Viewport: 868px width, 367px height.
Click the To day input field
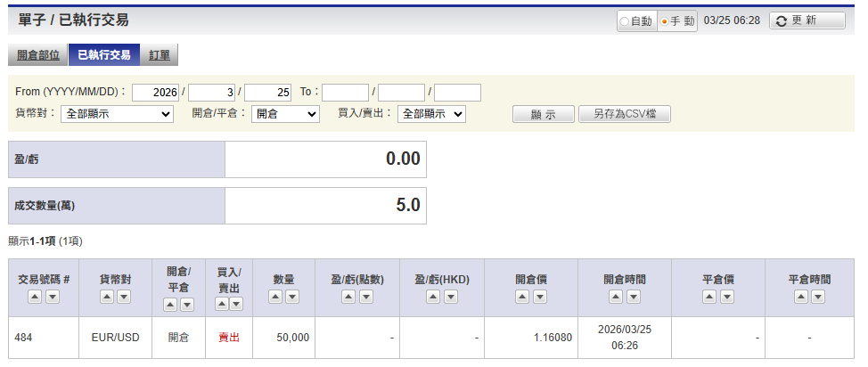457,93
